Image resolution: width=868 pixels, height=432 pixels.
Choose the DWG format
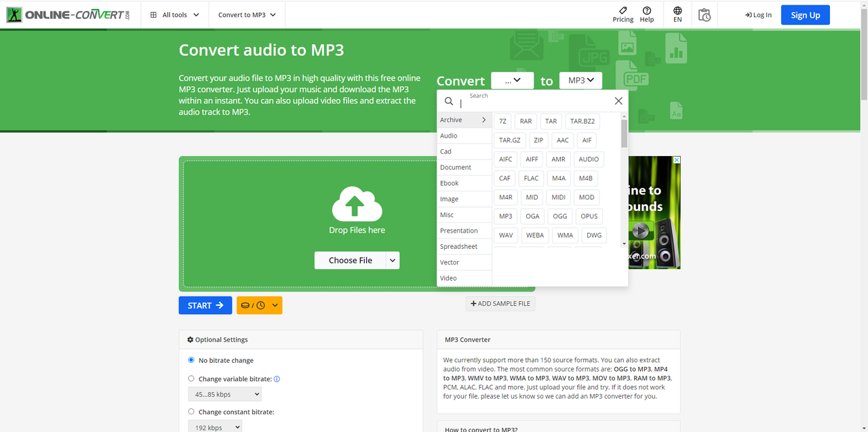594,235
